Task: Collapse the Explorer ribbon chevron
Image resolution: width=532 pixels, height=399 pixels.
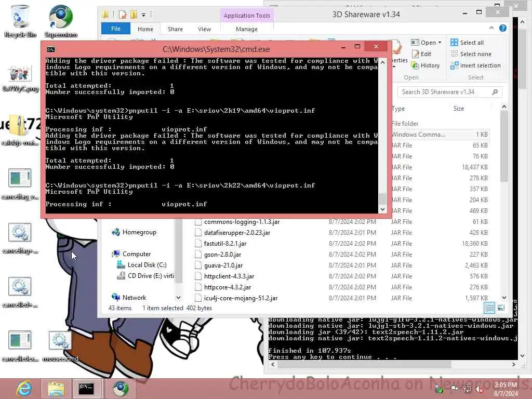Action: click(x=491, y=28)
